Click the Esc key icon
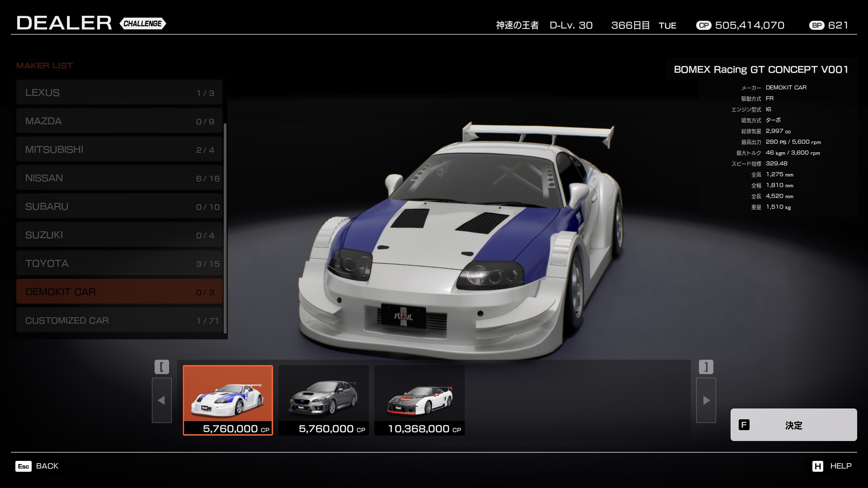This screenshot has height=488, width=868. [x=24, y=466]
